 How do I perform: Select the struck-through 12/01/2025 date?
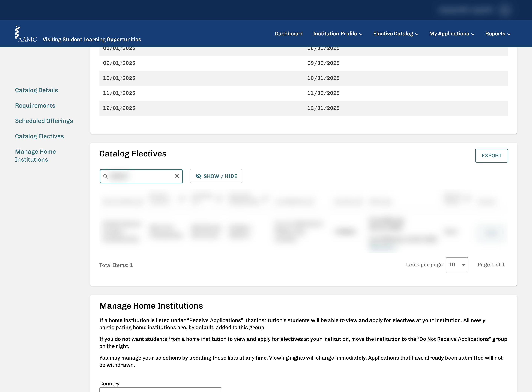(119, 108)
